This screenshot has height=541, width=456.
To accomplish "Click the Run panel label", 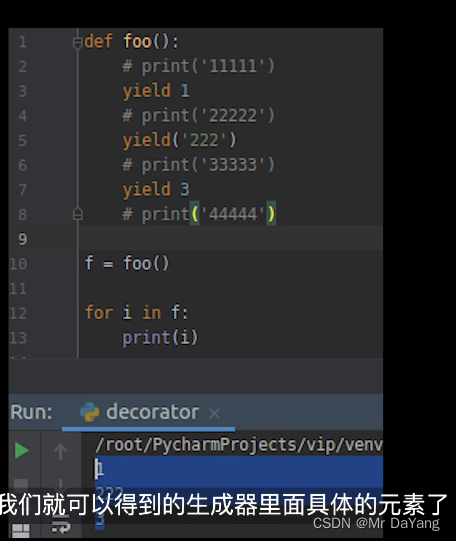I will (31, 412).
